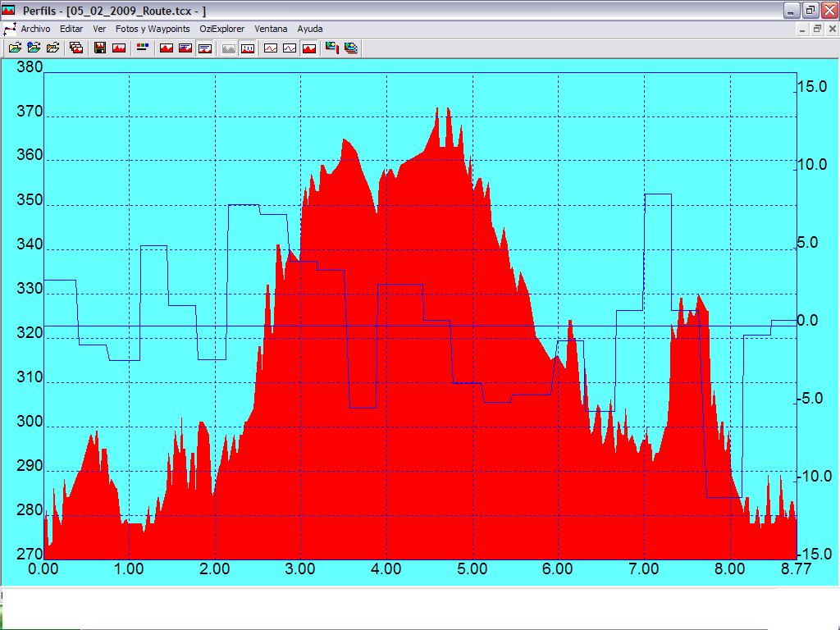
Task: Expand the Ver menu
Action: coord(99,29)
